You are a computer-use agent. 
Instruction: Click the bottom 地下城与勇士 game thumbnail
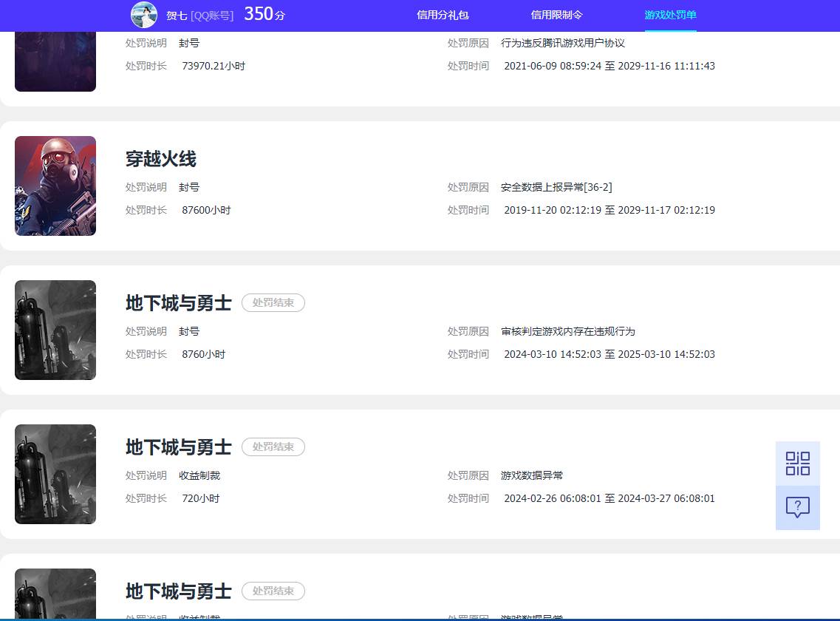click(x=55, y=594)
